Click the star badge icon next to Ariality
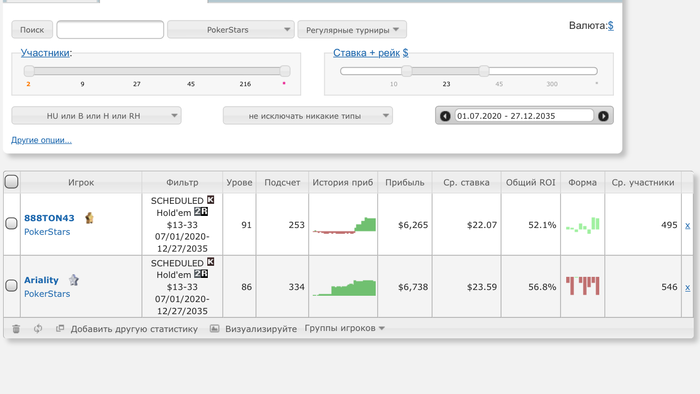700x394 pixels. tap(74, 280)
